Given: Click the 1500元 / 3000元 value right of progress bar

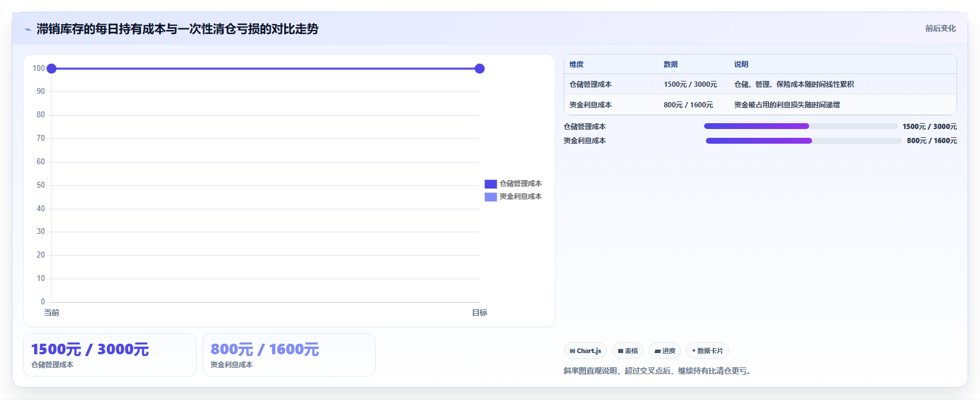Looking at the screenshot, I should pyautogui.click(x=930, y=127).
